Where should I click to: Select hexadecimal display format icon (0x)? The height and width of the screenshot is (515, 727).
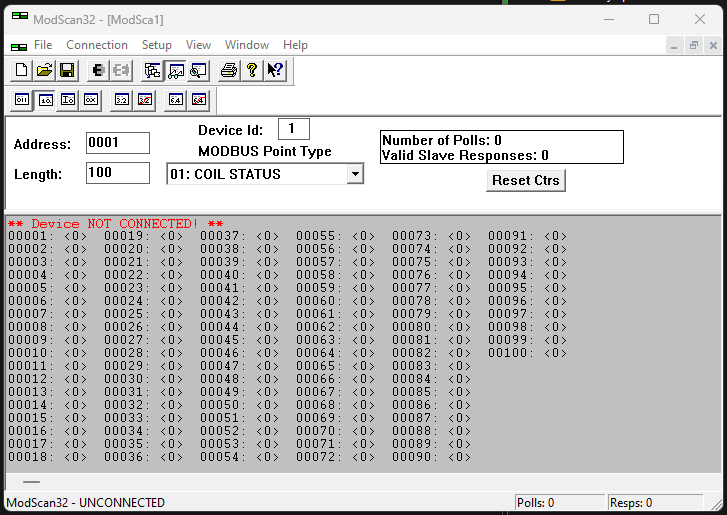91,100
